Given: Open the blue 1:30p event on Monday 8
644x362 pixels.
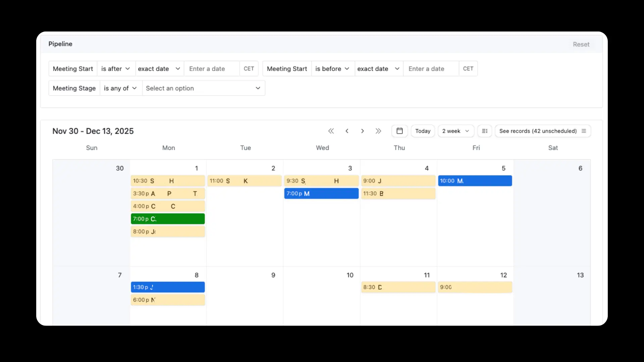Looking at the screenshot, I should [168, 287].
